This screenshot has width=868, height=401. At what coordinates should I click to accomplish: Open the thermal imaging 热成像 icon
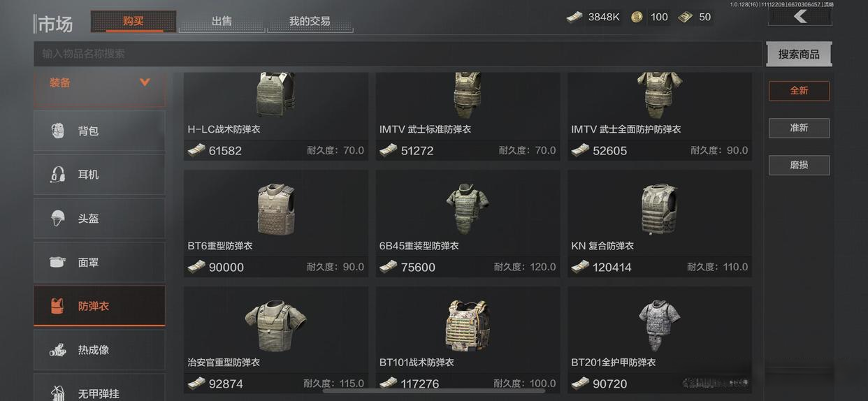[x=58, y=350]
